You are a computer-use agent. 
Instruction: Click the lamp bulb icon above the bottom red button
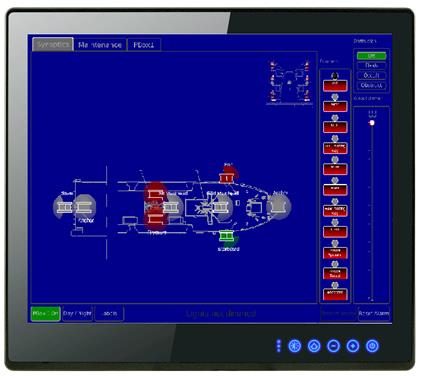pyautogui.click(x=335, y=285)
